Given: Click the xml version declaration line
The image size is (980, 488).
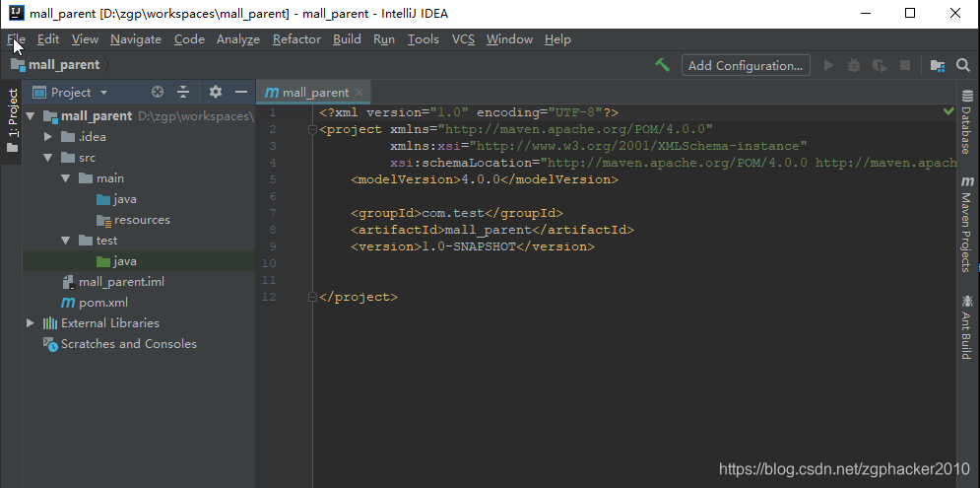Looking at the screenshot, I should point(469,112).
